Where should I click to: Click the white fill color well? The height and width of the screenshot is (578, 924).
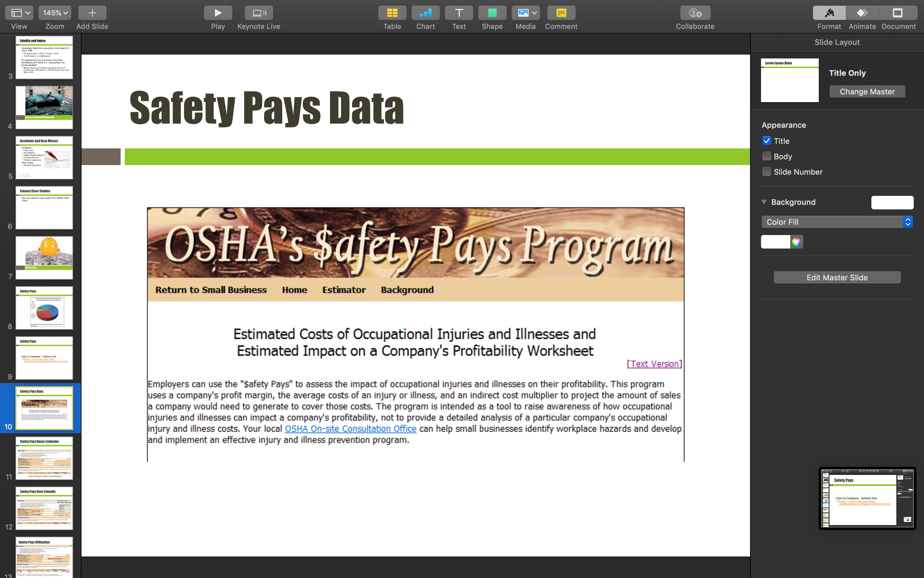[x=775, y=241]
